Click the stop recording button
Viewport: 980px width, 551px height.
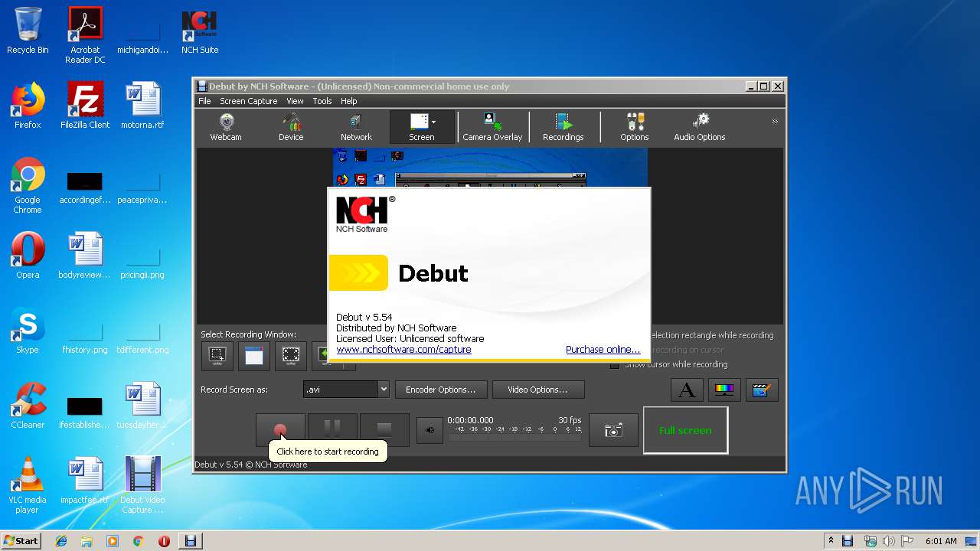(x=384, y=430)
